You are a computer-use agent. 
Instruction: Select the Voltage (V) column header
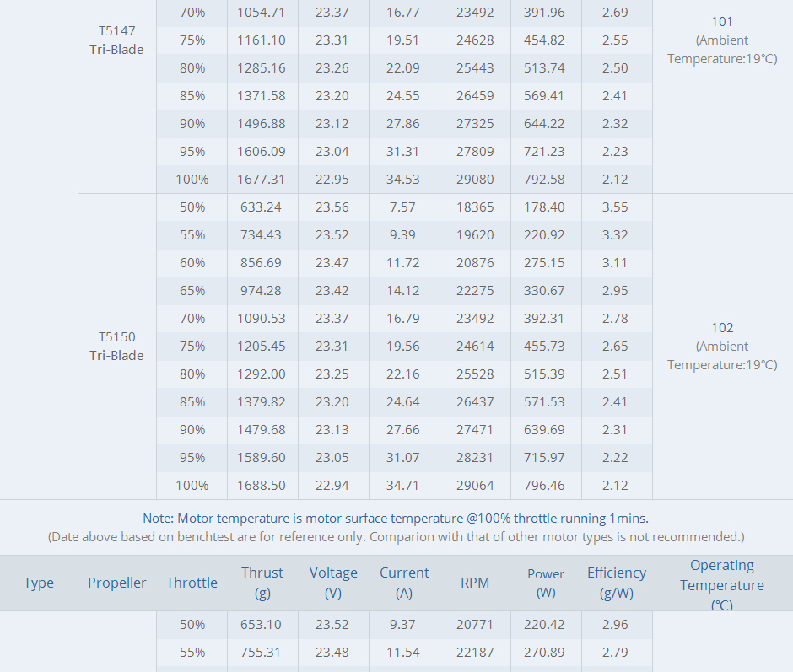pyautogui.click(x=333, y=583)
